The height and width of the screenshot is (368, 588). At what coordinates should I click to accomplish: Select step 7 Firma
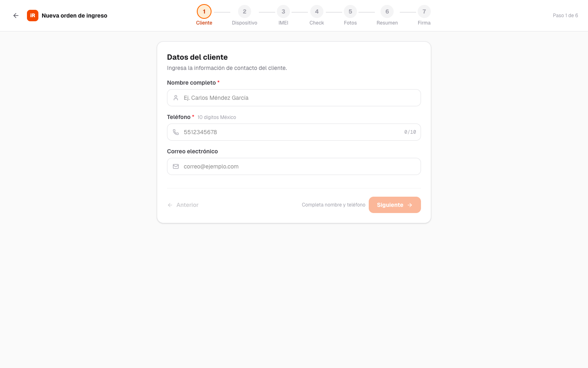[424, 12]
